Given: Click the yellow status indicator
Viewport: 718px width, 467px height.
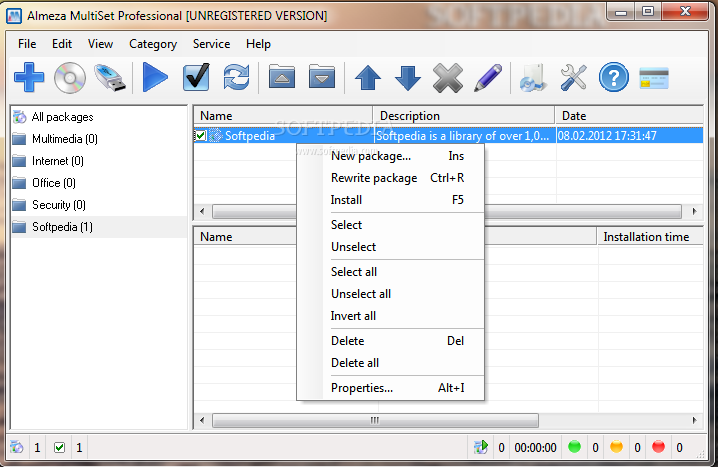Looking at the screenshot, I should (x=616, y=446).
